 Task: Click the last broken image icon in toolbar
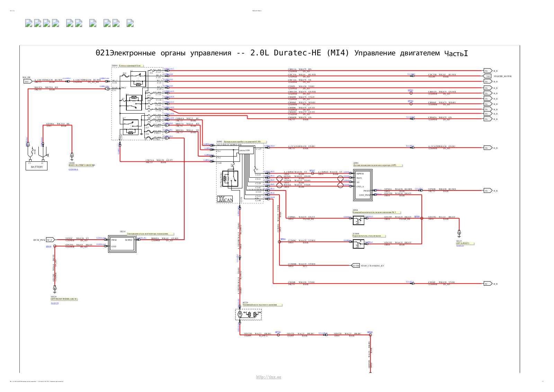[x=130, y=23]
